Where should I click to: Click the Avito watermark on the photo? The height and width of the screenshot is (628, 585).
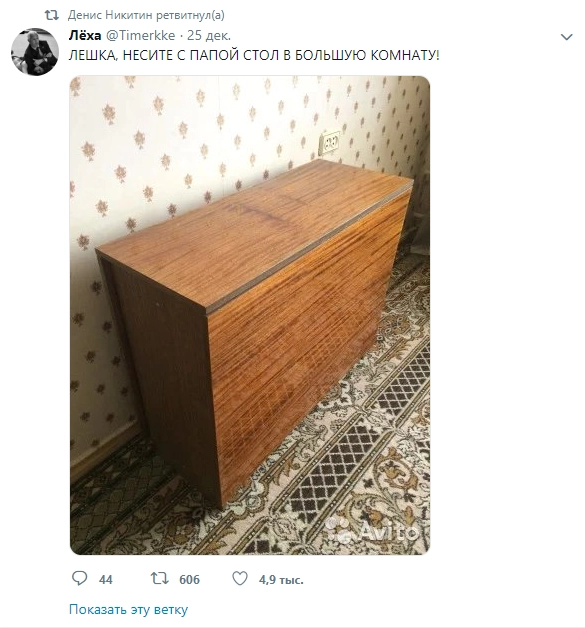pyautogui.click(x=373, y=530)
